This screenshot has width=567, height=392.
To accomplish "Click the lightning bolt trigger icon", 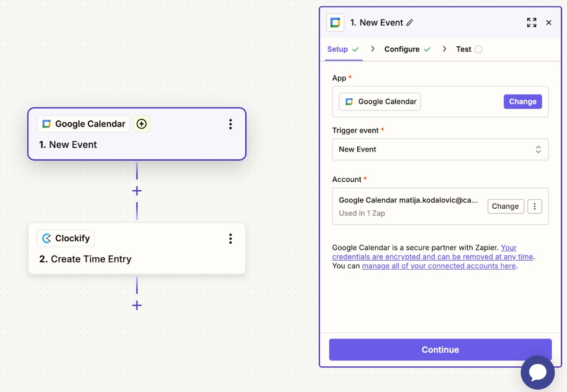I will click(x=142, y=124).
